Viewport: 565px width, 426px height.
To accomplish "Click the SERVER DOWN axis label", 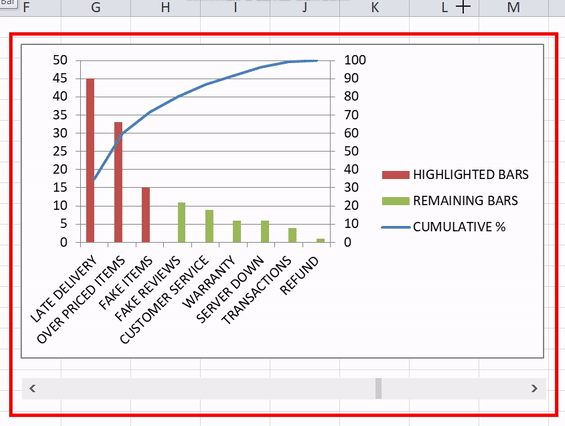I will (230, 289).
